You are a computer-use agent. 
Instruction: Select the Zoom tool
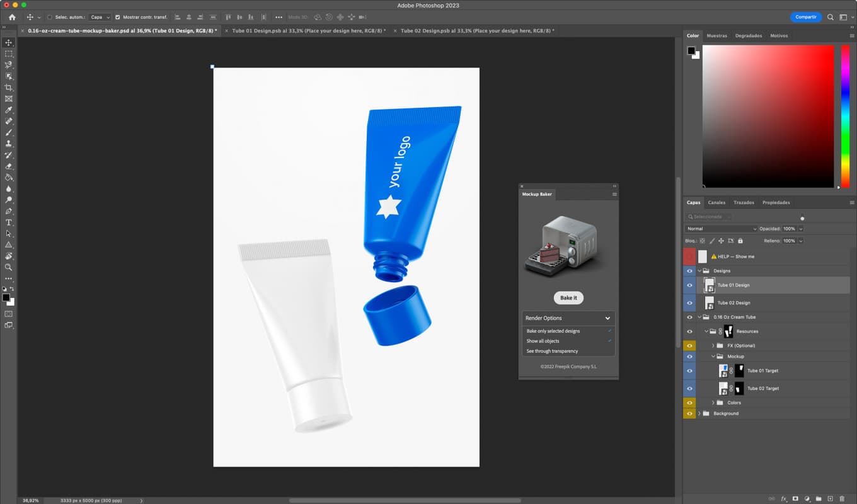[x=9, y=267]
